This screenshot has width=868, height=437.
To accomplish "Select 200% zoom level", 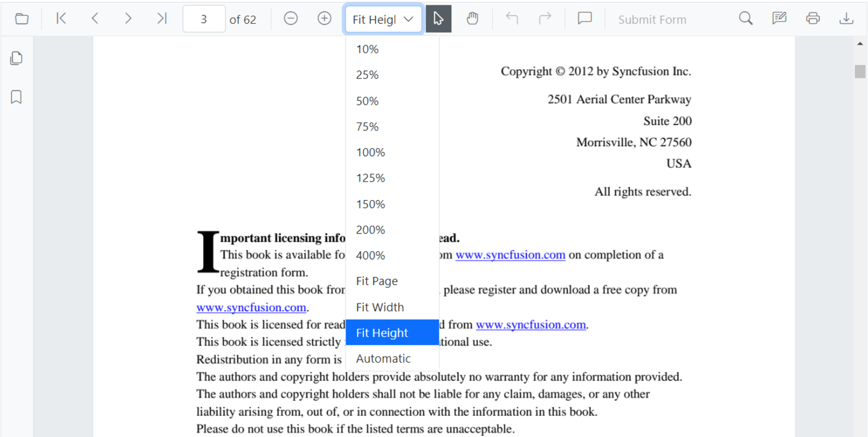I will (392, 230).
